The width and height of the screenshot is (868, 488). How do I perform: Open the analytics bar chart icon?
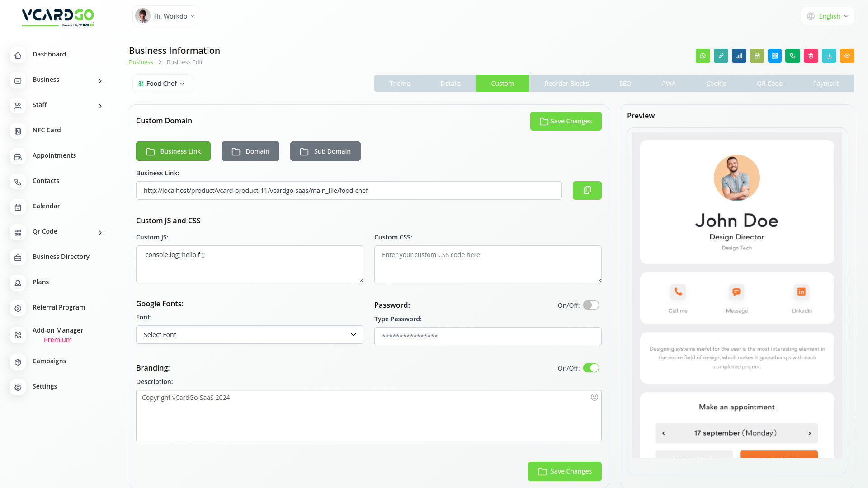tap(739, 56)
